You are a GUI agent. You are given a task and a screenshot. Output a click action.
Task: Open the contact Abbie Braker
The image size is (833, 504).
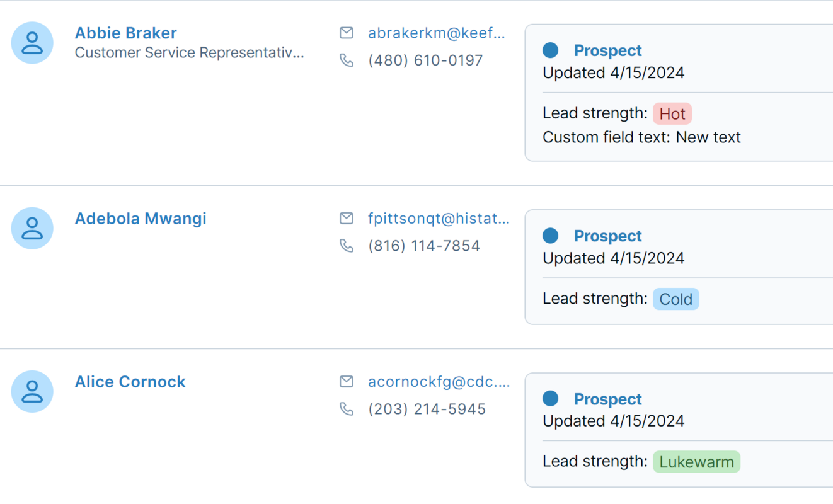tap(125, 33)
